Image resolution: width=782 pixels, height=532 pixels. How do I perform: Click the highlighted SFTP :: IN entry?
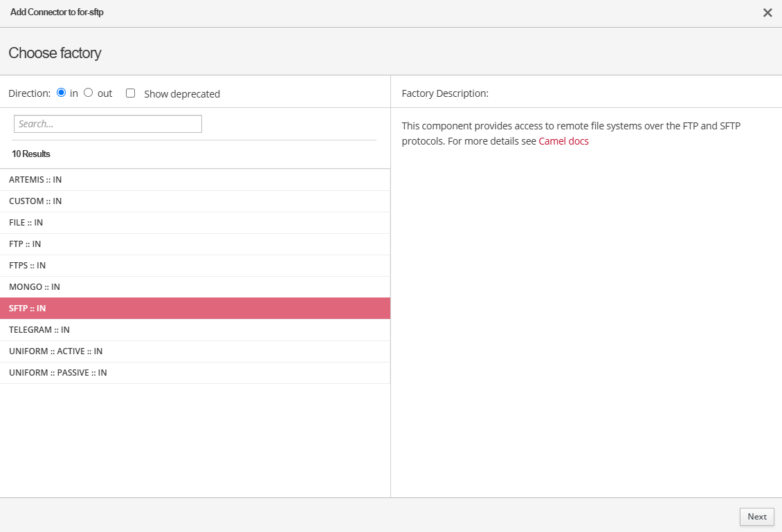point(28,309)
